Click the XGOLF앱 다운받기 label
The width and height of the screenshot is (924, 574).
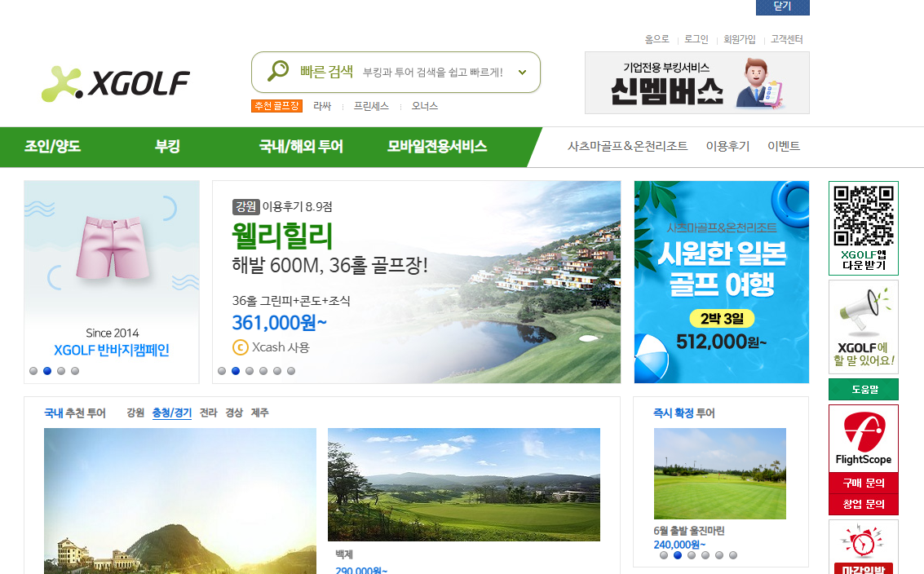864,260
